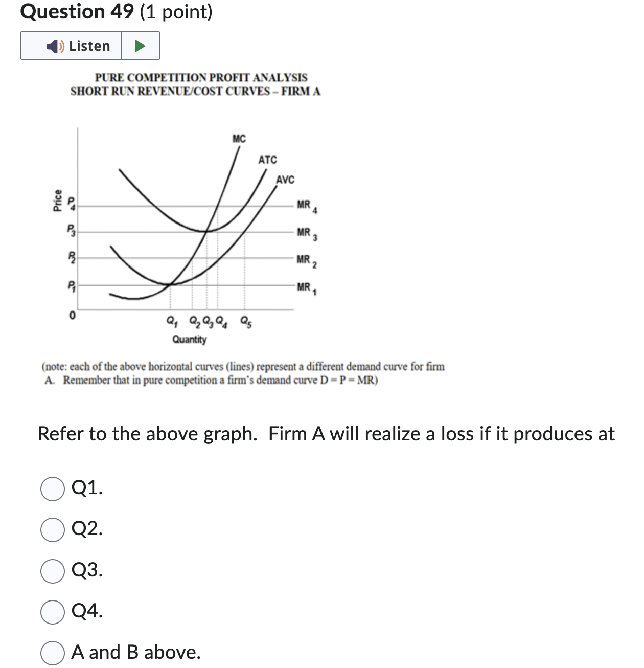
Task: Click the MR4 line label
Action: point(305,205)
